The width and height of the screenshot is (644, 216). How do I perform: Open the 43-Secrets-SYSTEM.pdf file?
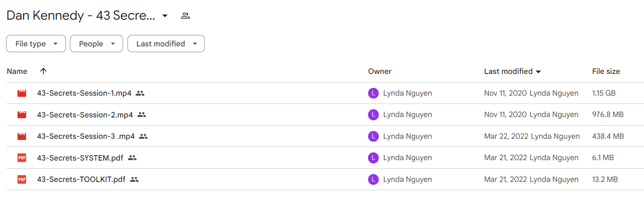pos(80,158)
